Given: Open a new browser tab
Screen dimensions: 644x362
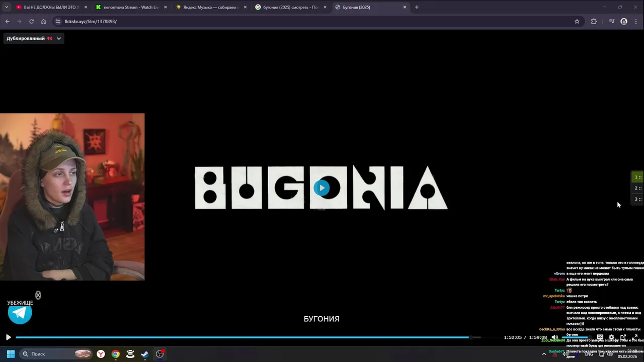Looking at the screenshot, I should click(417, 7).
